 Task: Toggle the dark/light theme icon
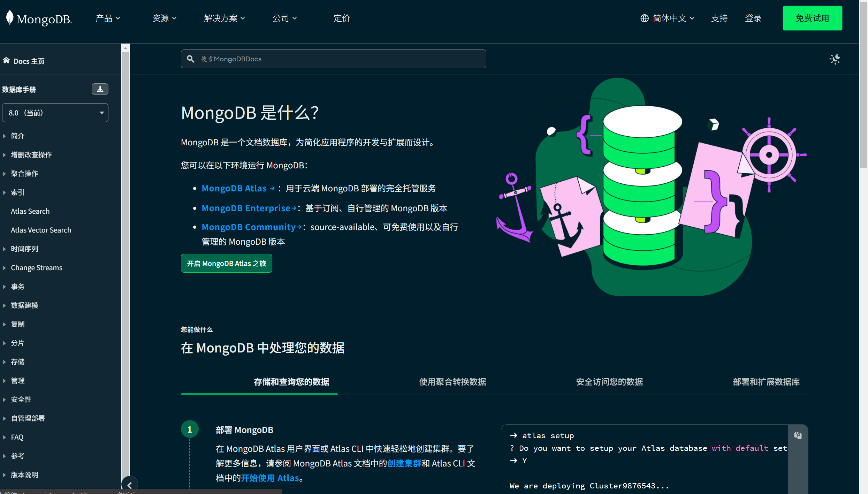(x=835, y=59)
